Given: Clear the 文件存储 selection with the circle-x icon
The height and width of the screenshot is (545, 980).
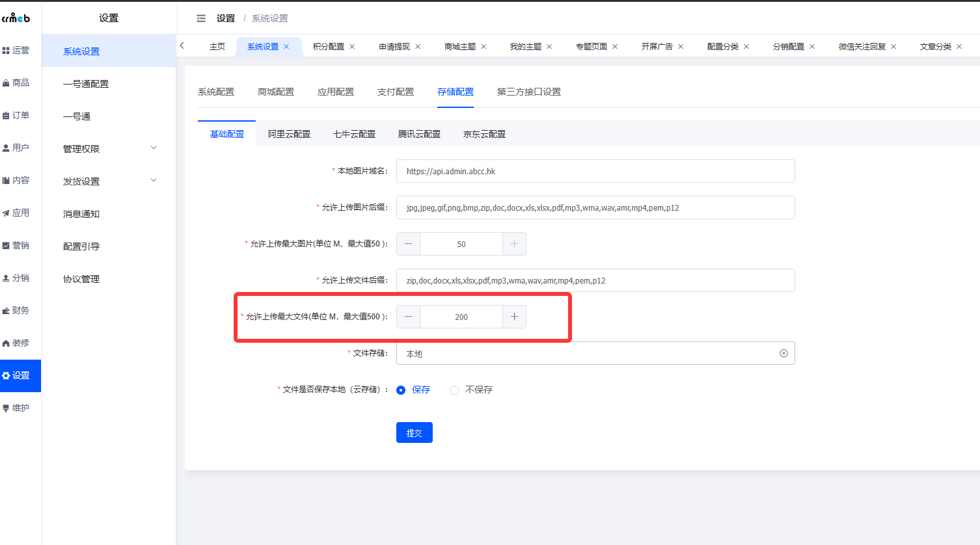Looking at the screenshot, I should click(783, 353).
